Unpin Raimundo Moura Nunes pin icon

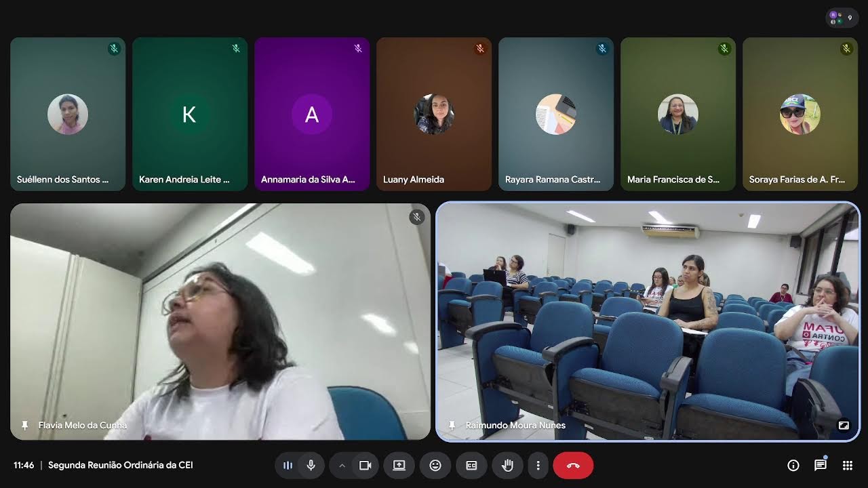(x=452, y=426)
